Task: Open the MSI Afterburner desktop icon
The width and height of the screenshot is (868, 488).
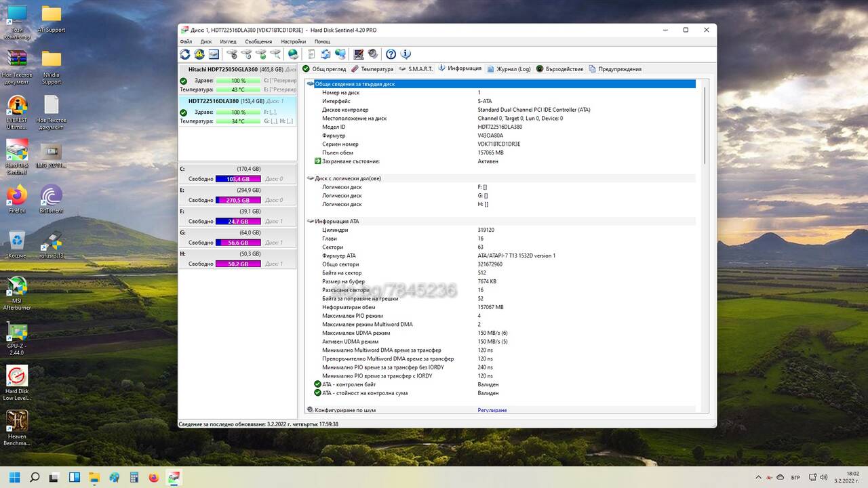Action: click(17, 293)
